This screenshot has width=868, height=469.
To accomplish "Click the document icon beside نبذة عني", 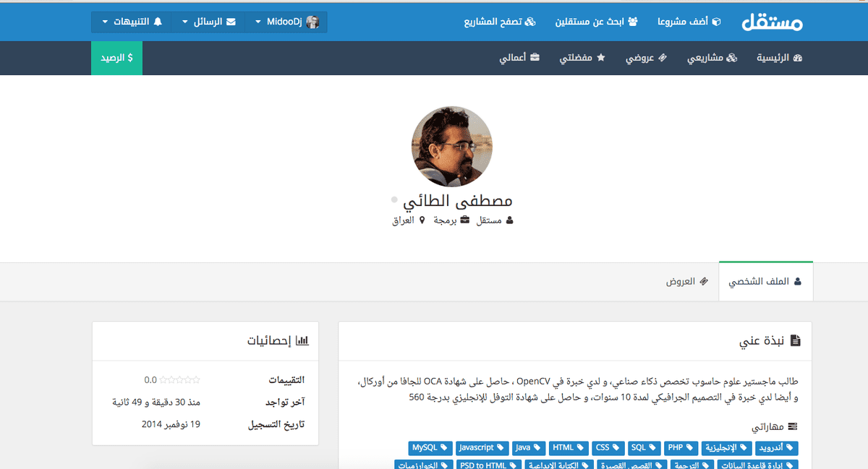I will [796, 340].
